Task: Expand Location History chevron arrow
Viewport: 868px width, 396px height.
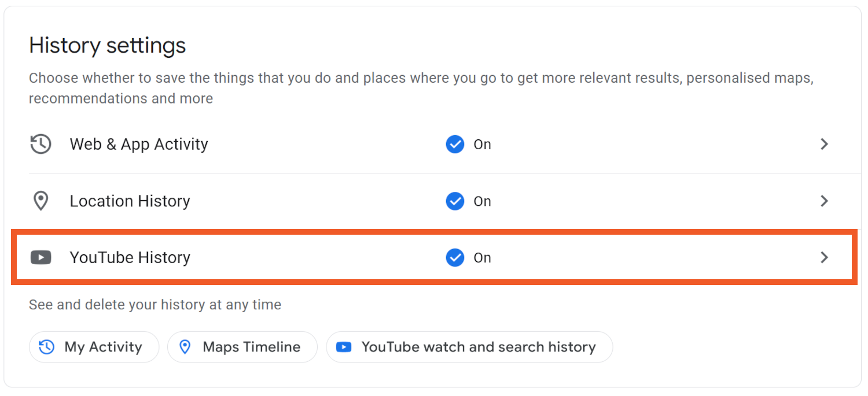Action: point(825,201)
